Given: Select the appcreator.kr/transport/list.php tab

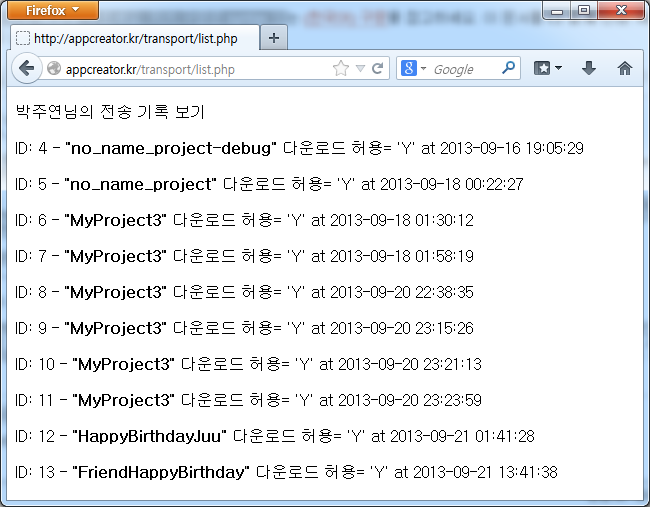Looking at the screenshot, I should (135, 39).
